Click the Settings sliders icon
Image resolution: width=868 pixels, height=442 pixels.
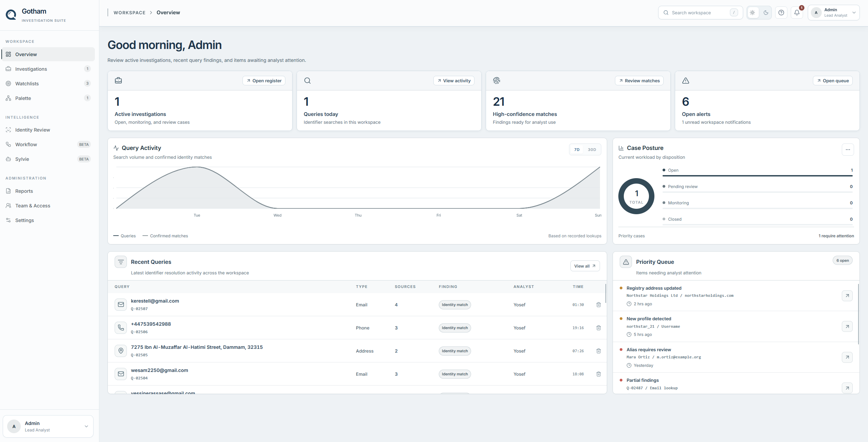pos(9,220)
